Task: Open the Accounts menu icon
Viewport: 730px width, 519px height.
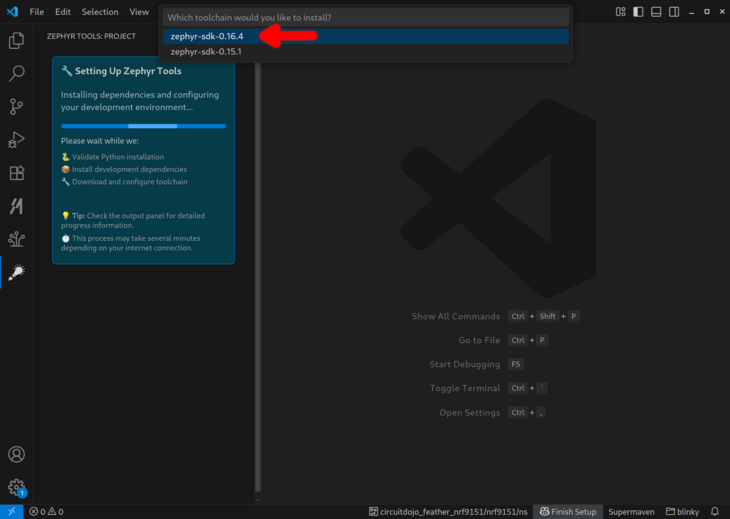Action: pyautogui.click(x=16, y=454)
